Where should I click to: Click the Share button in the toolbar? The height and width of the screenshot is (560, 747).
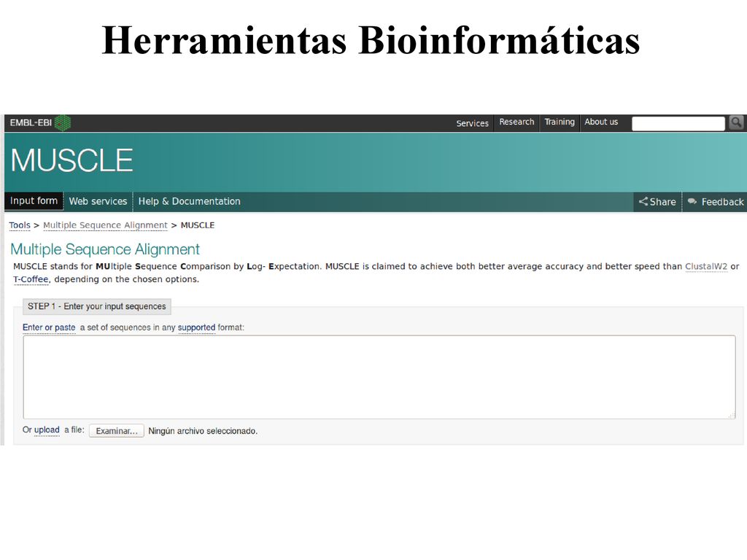657,201
